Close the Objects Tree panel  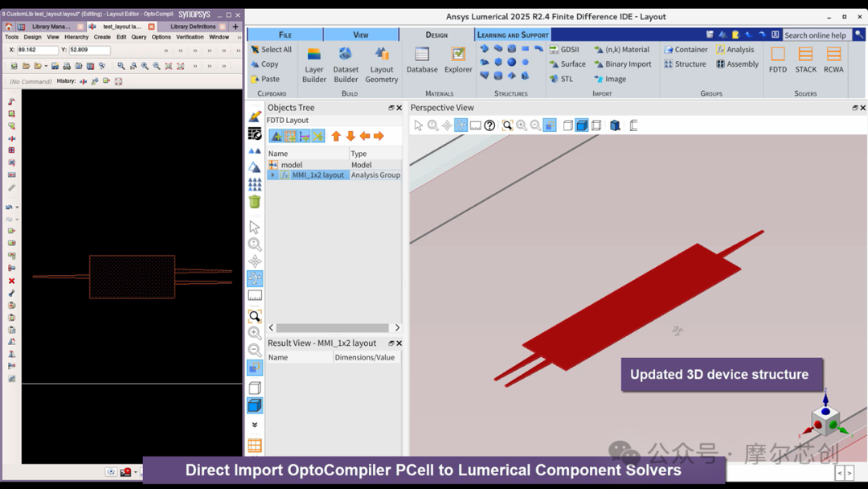pos(399,108)
